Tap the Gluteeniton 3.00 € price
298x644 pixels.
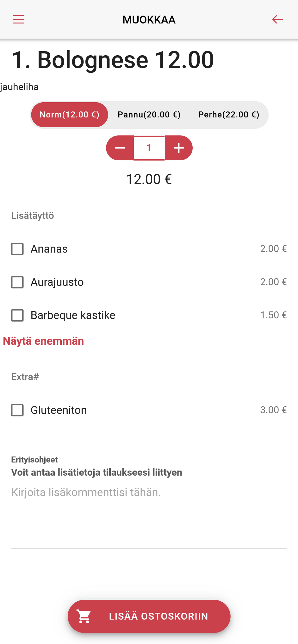click(273, 410)
